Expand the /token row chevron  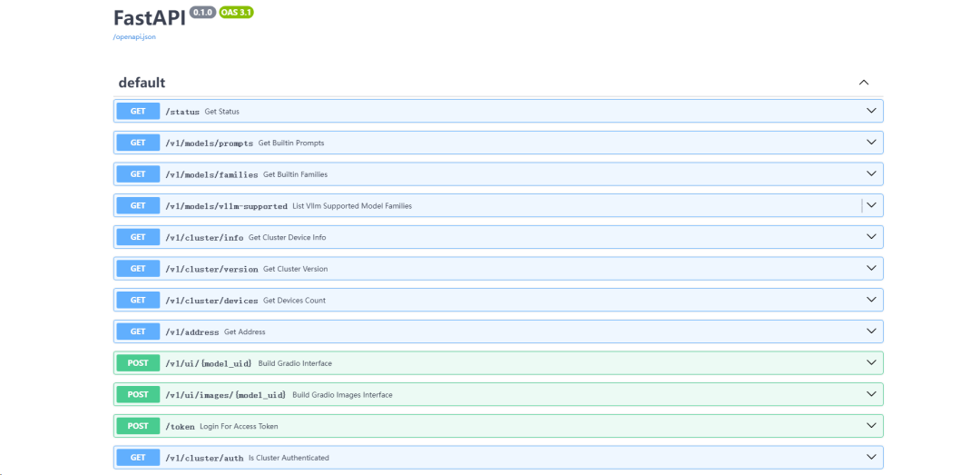tap(871, 426)
